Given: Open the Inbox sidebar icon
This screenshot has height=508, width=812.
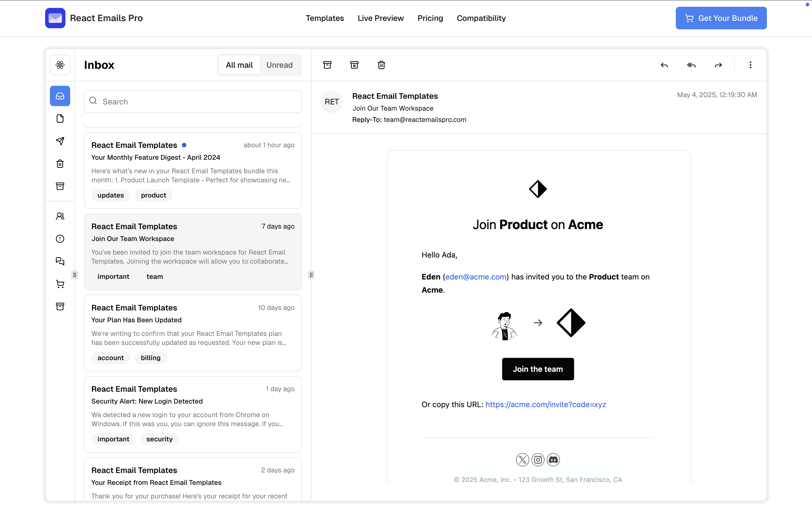Looking at the screenshot, I should click(x=60, y=96).
